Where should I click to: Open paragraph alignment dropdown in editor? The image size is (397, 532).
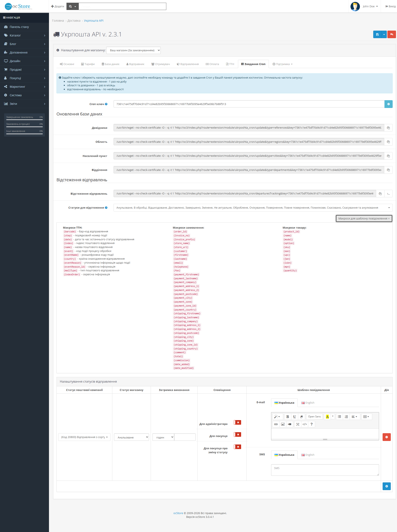pos(354,417)
